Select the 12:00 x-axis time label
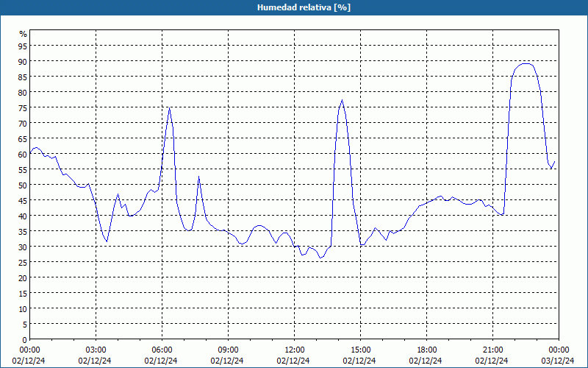Screen dimensions: 588x368 coord(295,350)
